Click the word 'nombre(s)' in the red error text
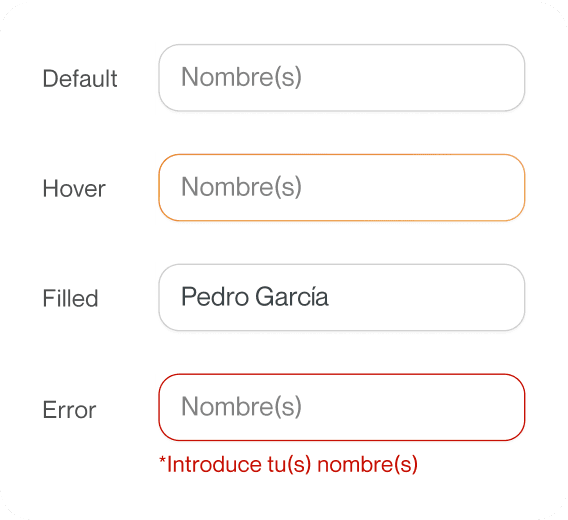The height and width of the screenshot is (520, 568). tap(367, 465)
